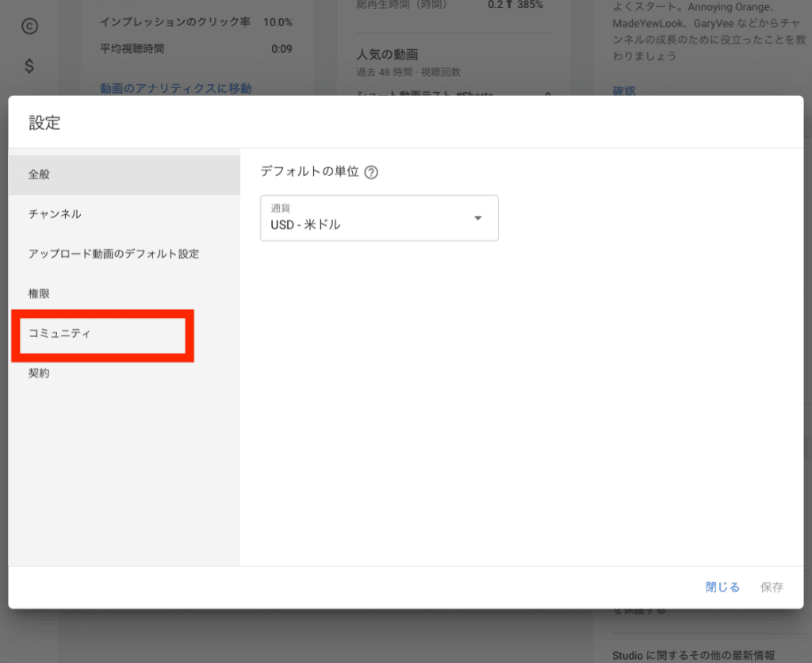The width and height of the screenshot is (812, 663).
Task: Open the コミュニティ settings tab
Action: click(x=103, y=334)
